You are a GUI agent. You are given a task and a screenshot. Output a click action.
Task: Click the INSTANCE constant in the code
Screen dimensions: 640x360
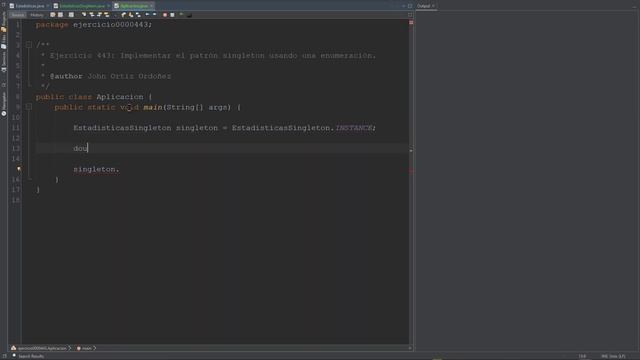(x=353, y=128)
